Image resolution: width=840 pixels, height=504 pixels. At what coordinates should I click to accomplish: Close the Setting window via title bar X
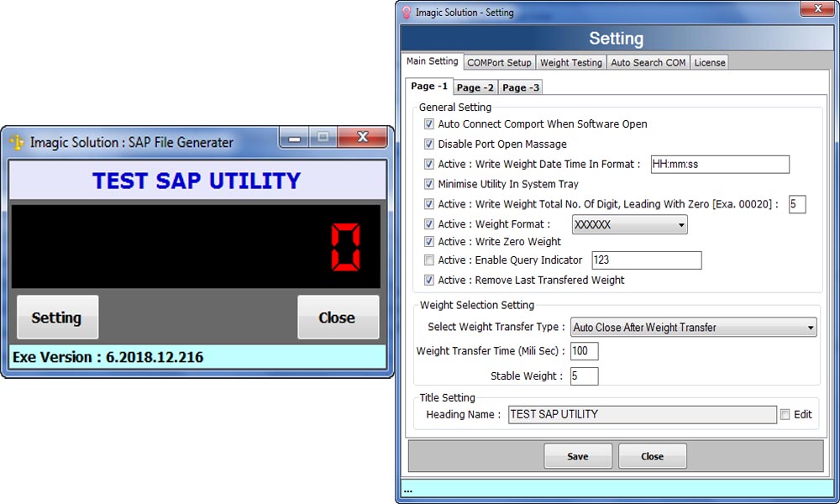click(817, 8)
